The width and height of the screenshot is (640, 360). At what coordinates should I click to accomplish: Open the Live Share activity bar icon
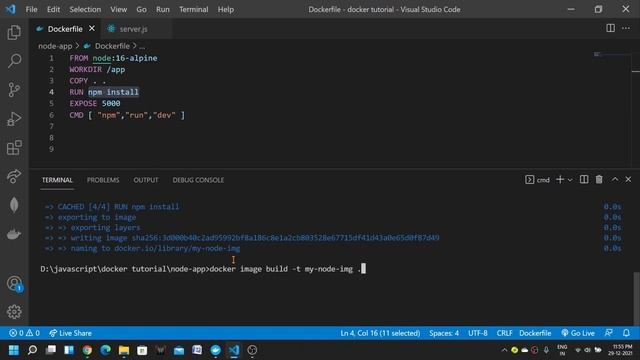[x=14, y=176]
